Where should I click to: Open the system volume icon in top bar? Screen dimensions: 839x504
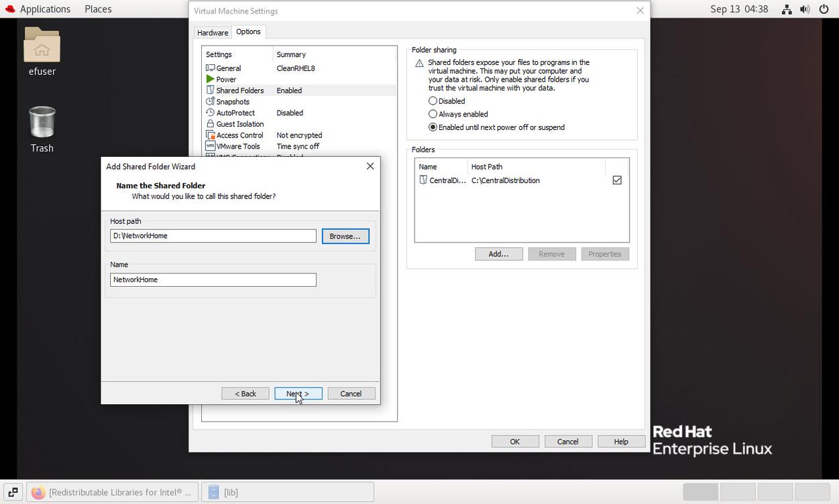click(x=805, y=9)
